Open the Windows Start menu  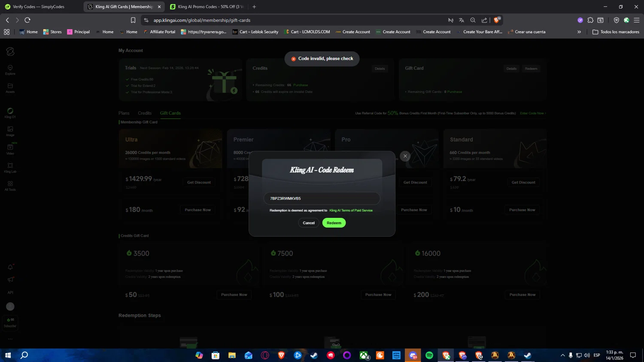click(8, 355)
